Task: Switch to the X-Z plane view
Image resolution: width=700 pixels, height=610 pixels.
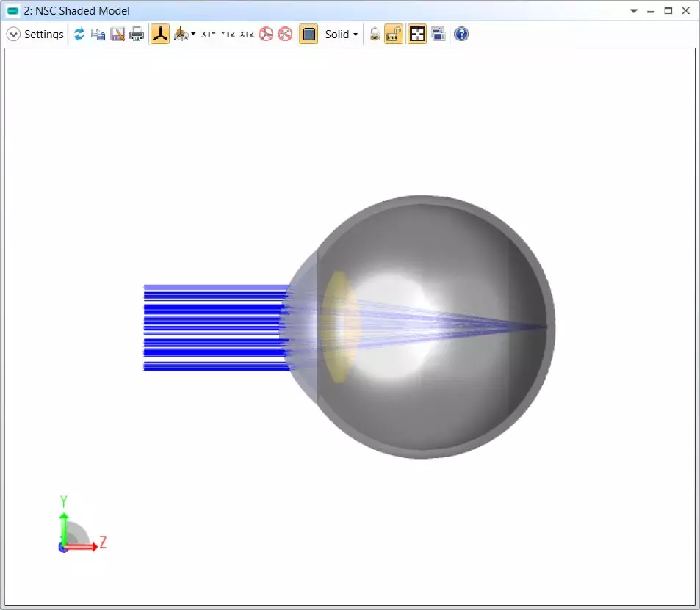Action: click(x=248, y=35)
